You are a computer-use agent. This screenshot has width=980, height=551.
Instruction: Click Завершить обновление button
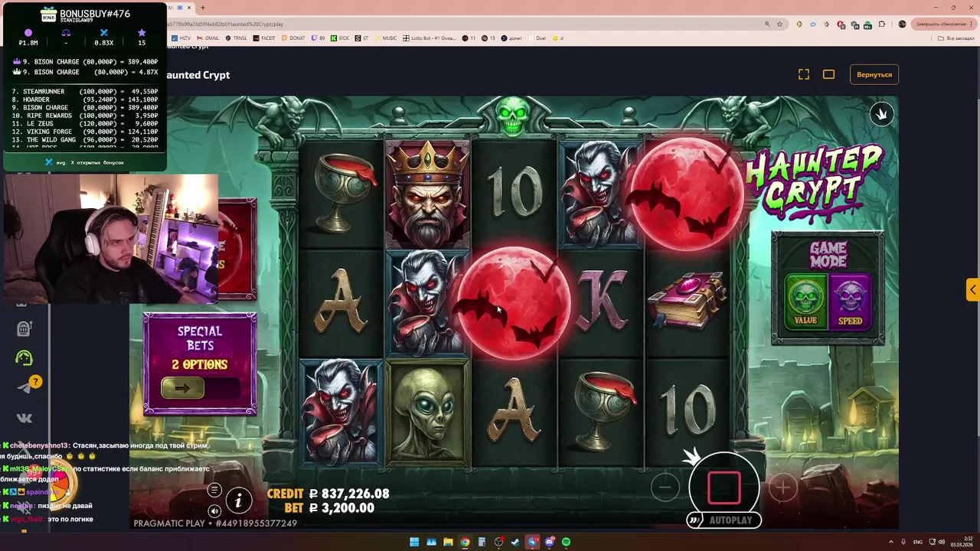[942, 24]
